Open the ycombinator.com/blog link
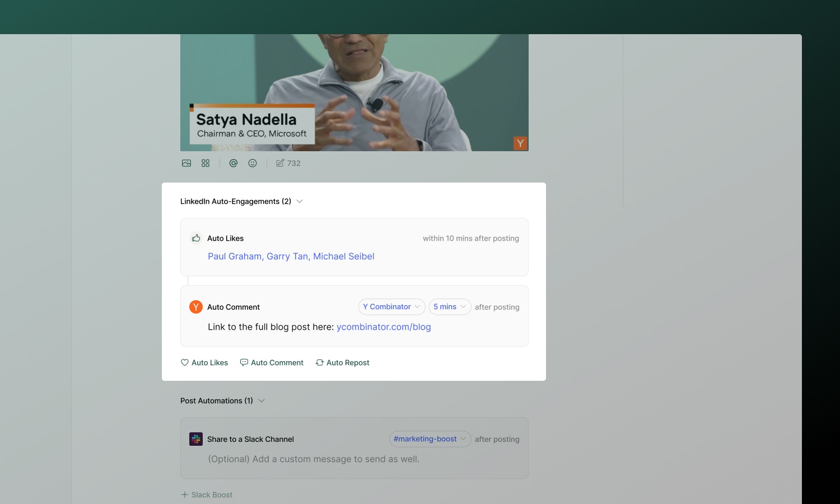This screenshot has width=840, height=504. [384, 326]
